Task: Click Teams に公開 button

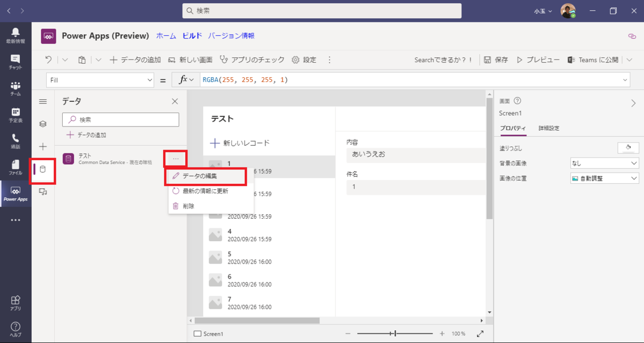Action: pyautogui.click(x=594, y=59)
